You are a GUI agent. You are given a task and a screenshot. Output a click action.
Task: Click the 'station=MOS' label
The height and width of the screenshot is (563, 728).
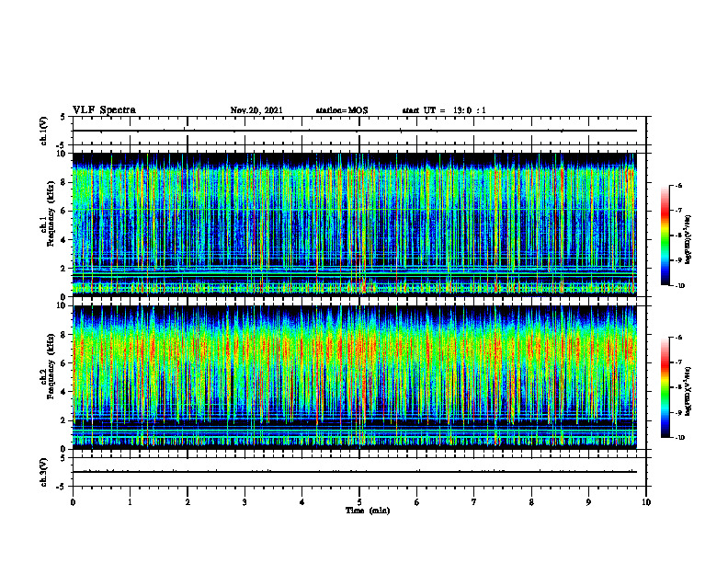coord(342,110)
